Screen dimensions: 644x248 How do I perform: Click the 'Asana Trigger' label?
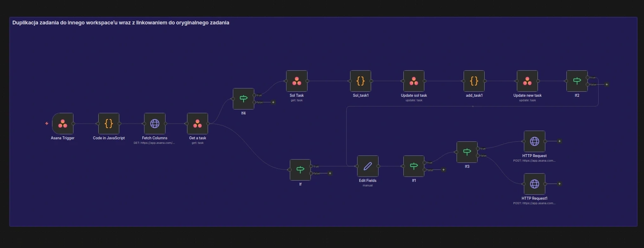[63, 138]
